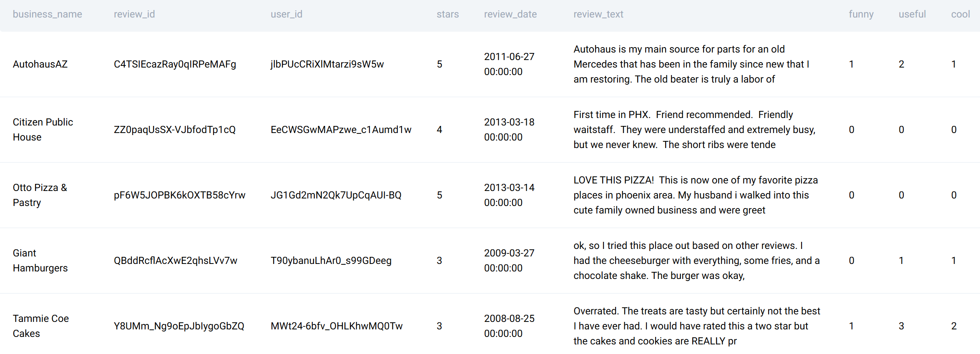Viewport: 980px width, 354px height.
Task: Click user ID jlbPUcCRiXlMtarzi9sW5w
Action: pos(327,64)
